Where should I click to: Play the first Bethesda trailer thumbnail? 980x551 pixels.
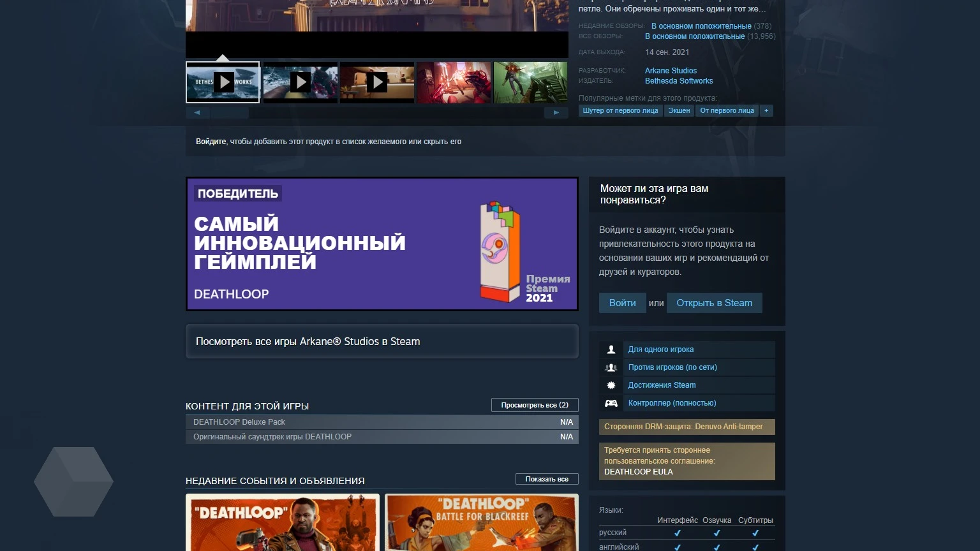tap(223, 82)
